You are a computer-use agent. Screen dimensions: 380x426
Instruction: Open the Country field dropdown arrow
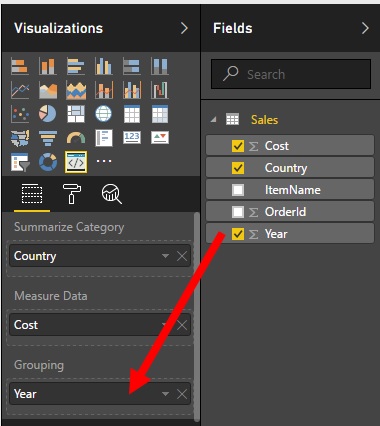[165, 256]
